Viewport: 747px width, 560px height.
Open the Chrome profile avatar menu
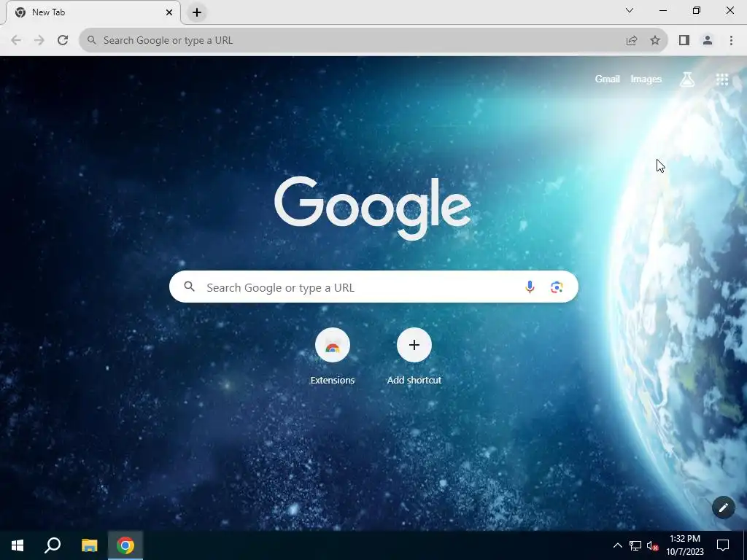(708, 41)
